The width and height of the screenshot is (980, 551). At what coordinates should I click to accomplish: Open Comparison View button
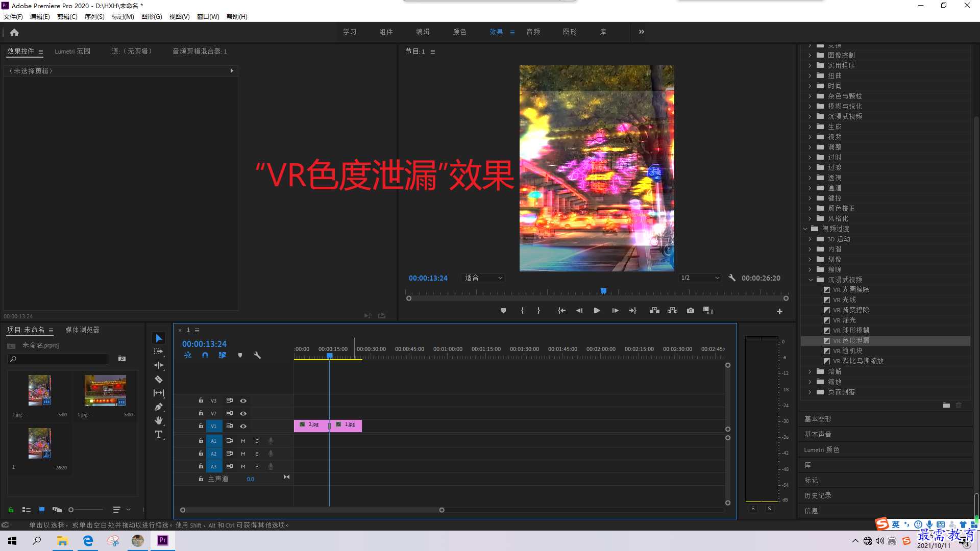(708, 311)
